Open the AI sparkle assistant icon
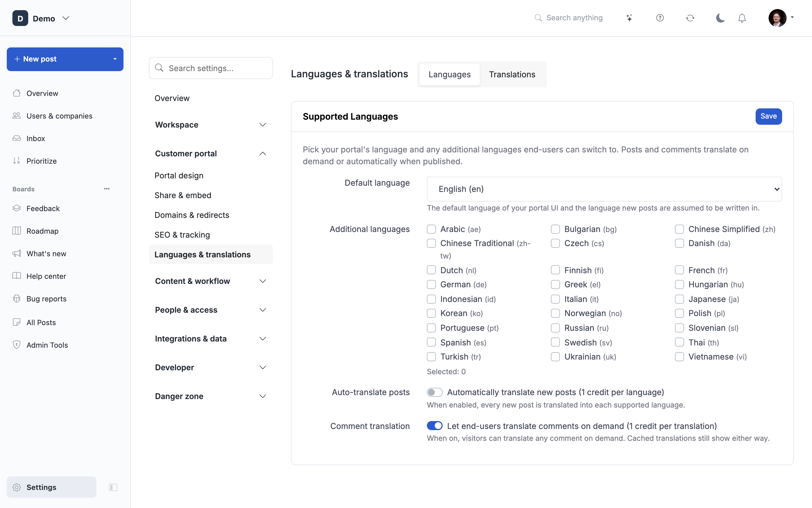Viewport: 812px width, 508px height. click(x=629, y=18)
